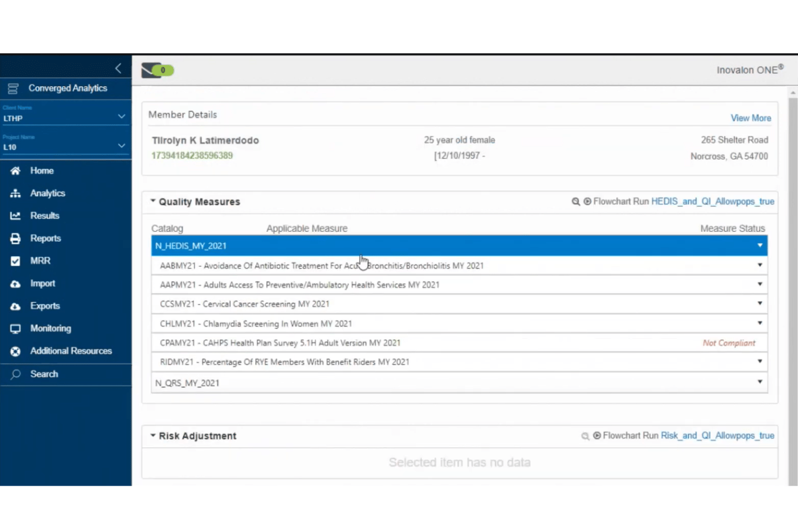Open Search in the sidebar
This screenshot has width=798, height=532.
[44, 374]
